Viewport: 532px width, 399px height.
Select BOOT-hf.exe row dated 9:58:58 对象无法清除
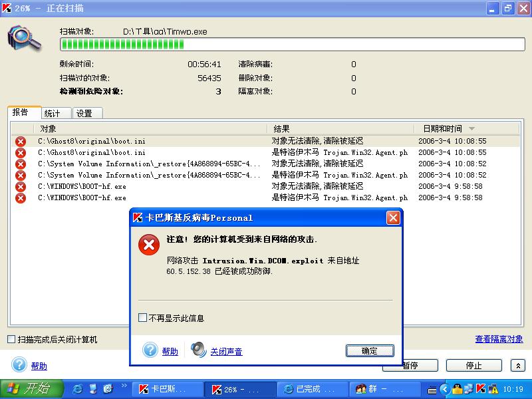265,186
